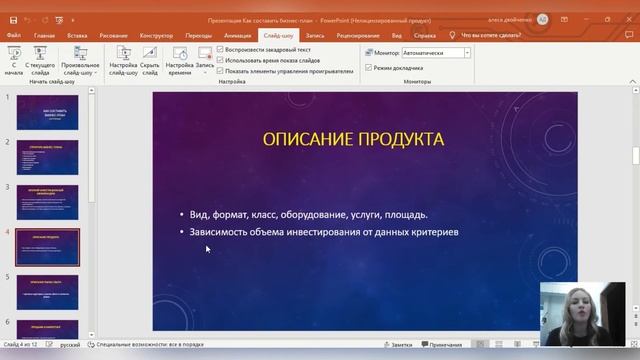Open the Переходы tab
The image size is (640, 360).
[x=198, y=36]
